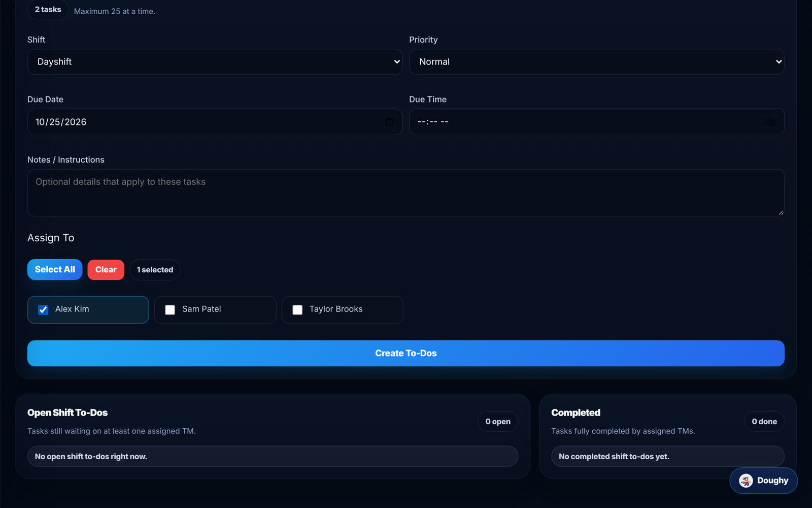Image resolution: width=812 pixels, height=508 pixels.
Task: Focus the Notes / Instructions text area
Action: [x=406, y=193]
